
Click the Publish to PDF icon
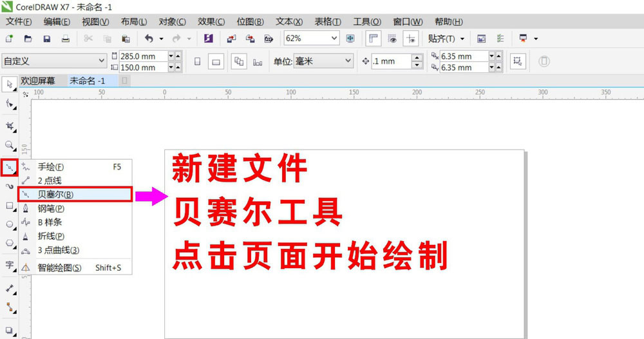pos(269,39)
